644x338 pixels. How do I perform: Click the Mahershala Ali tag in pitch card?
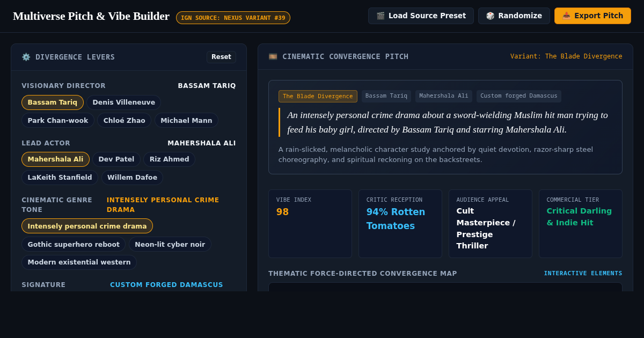click(x=444, y=96)
